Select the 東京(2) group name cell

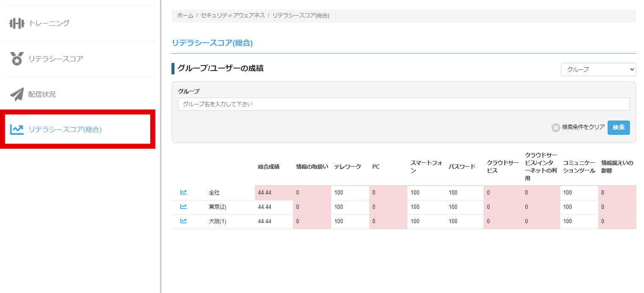coord(218,207)
